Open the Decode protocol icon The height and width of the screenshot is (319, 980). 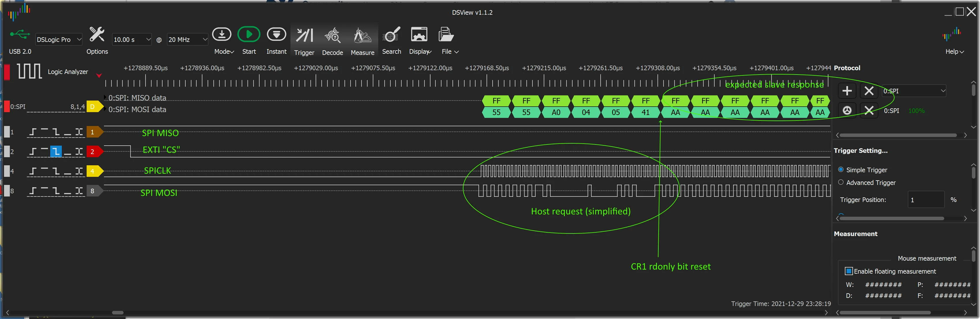coord(333,36)
